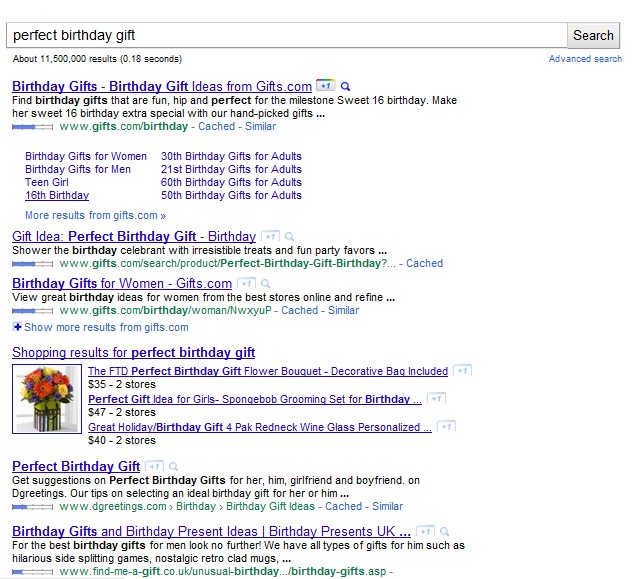Open preview magnifier for Birthday Gifts for Women - Gifts.com
The image size is (634, 579).
(265, 283)
